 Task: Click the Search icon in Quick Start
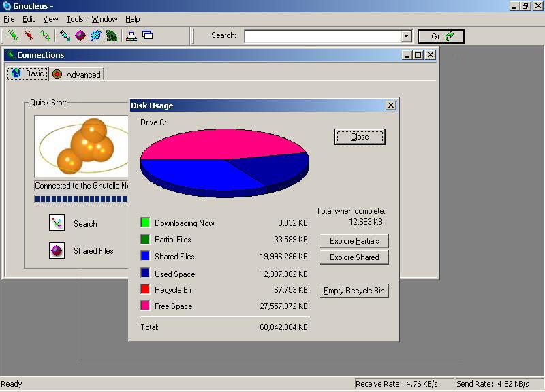(x=57, y=223)
